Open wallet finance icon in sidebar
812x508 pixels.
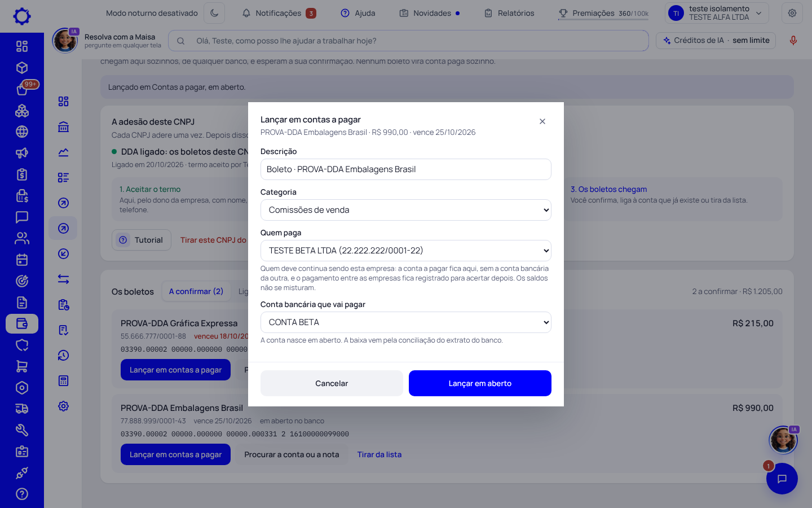pos(22,324)
